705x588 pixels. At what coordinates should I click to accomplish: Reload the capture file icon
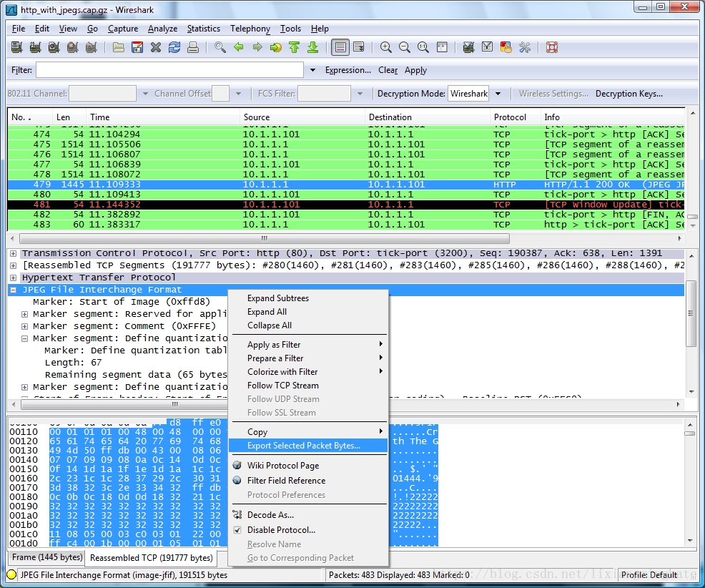(x=174, y=47)
